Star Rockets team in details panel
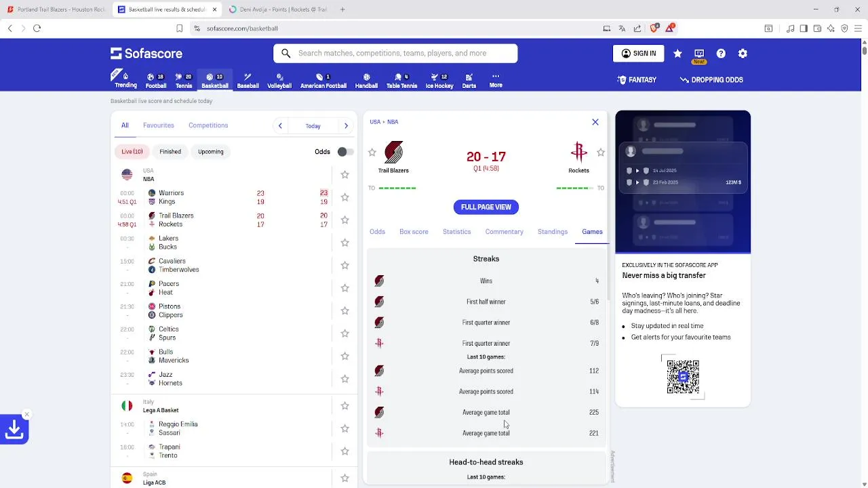868x488 pixels. coord(600,152)
